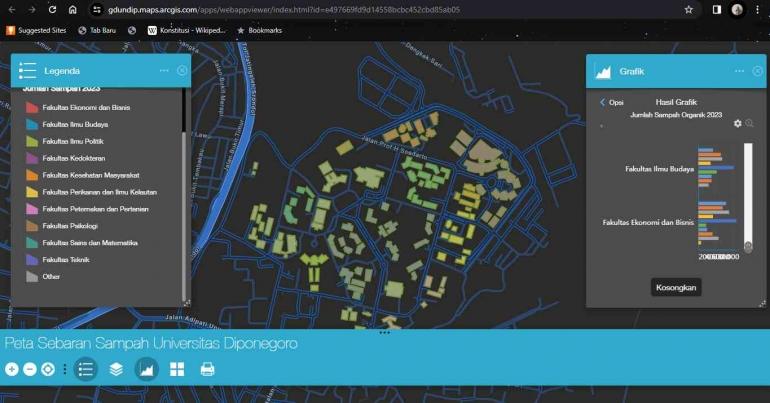This screenshot has height=403, width=770.
Task: Open the browser side panel icon
Action: 716,9
